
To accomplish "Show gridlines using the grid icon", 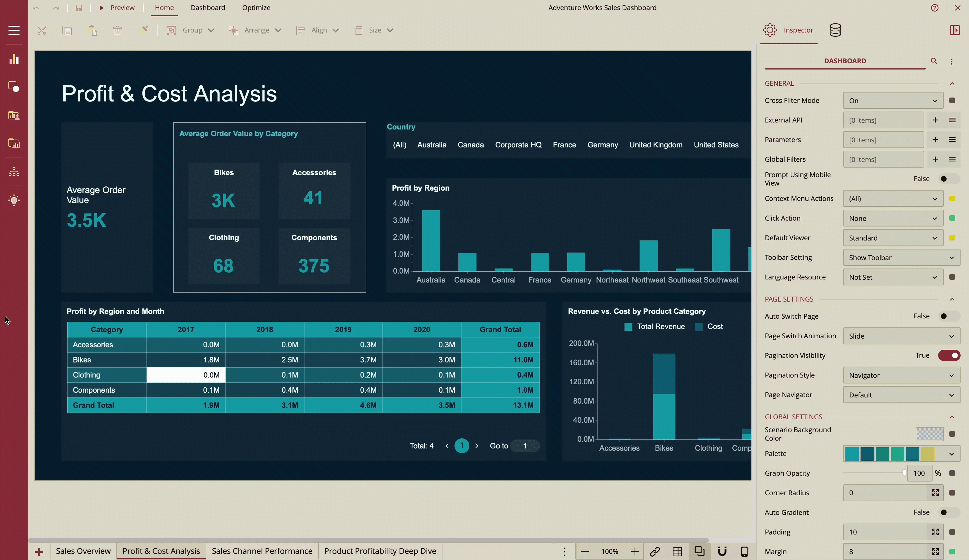I will 677,552.
